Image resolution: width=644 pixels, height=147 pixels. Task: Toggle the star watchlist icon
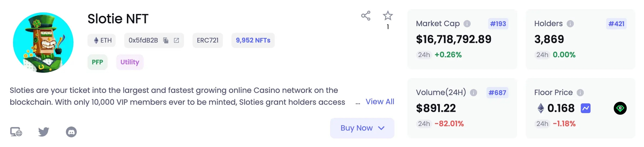pyautogui.click(x=388, y=16)
